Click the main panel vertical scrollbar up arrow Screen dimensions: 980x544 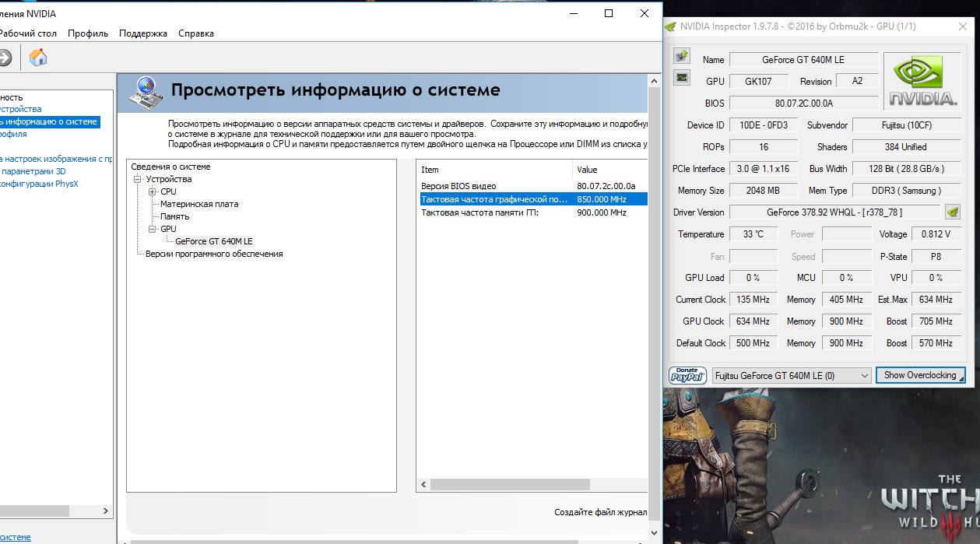click(x=654, y=80)
